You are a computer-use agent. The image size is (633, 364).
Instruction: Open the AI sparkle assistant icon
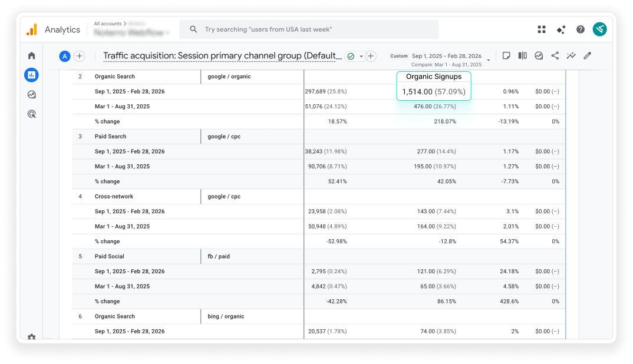click(x=561, y=29)
